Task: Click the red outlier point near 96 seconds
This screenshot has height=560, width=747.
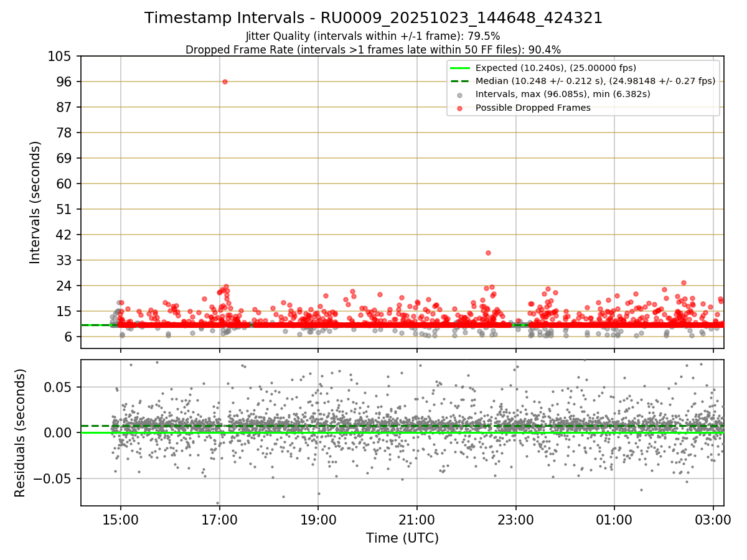Action: (x=225, y=82)
